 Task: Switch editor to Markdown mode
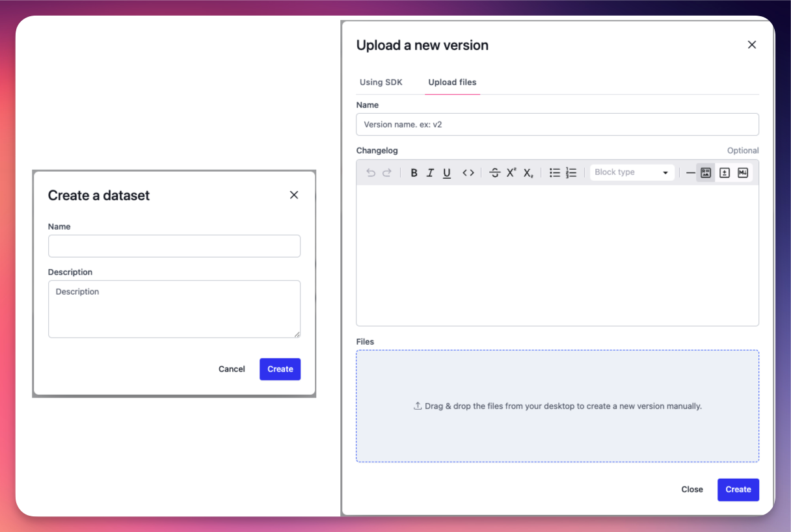[743, 172]
